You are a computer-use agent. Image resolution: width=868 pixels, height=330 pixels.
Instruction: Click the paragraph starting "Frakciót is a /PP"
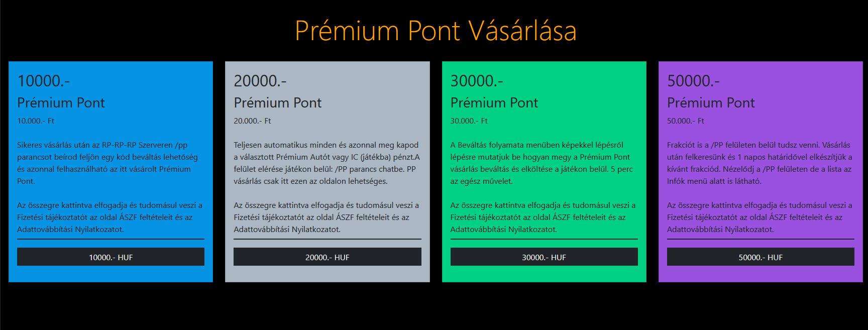point(759,163)
